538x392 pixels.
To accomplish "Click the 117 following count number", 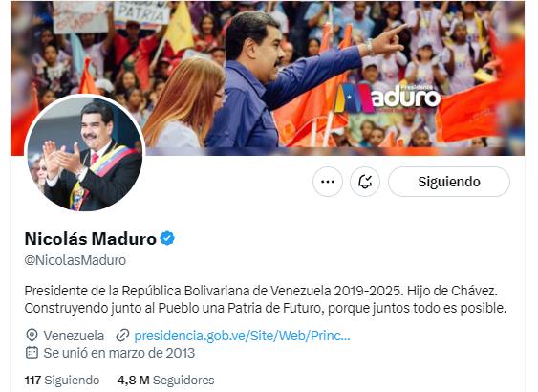I will (x=32, y=381).
